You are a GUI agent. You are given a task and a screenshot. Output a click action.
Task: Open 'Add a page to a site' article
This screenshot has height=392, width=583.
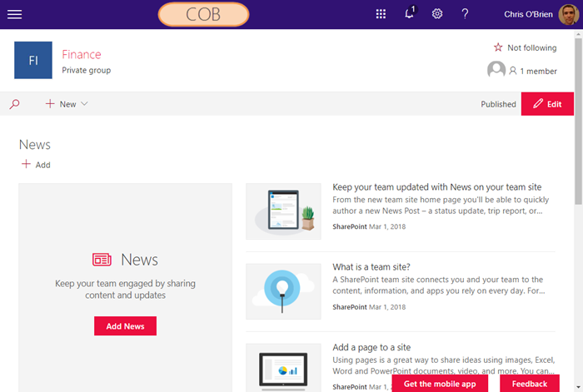[371, 347]
